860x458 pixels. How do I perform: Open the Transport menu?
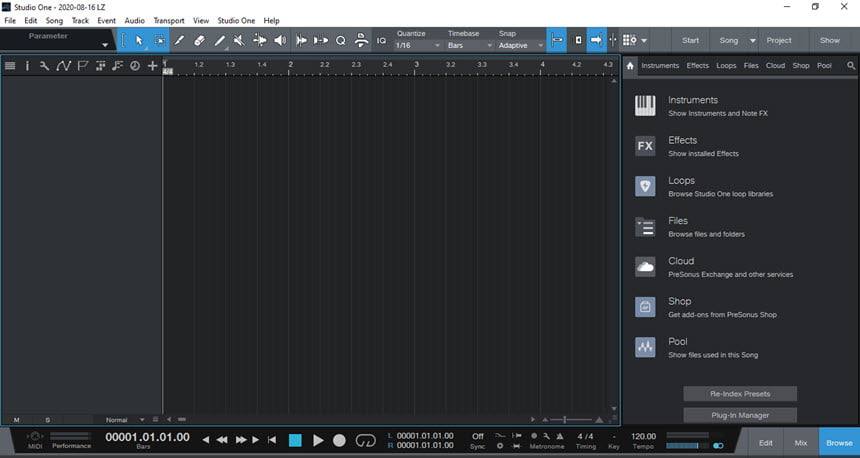169,20
